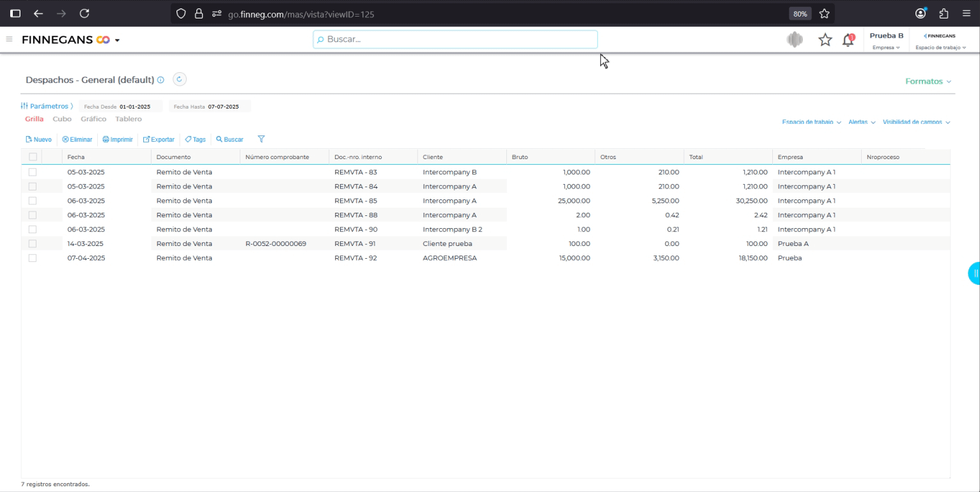Click the browser address bar URL
The width and height of the screenshot is (980, 492).
(x=300, y=13)
